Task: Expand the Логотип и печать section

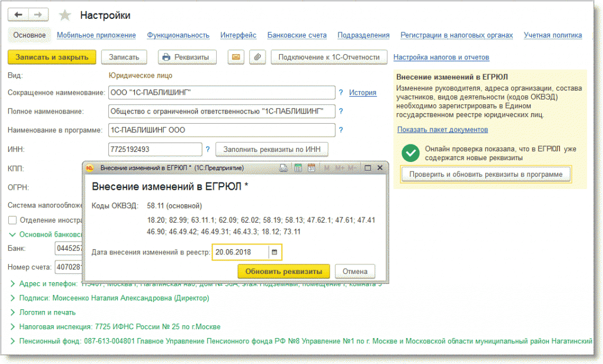Action: [13, 312]
